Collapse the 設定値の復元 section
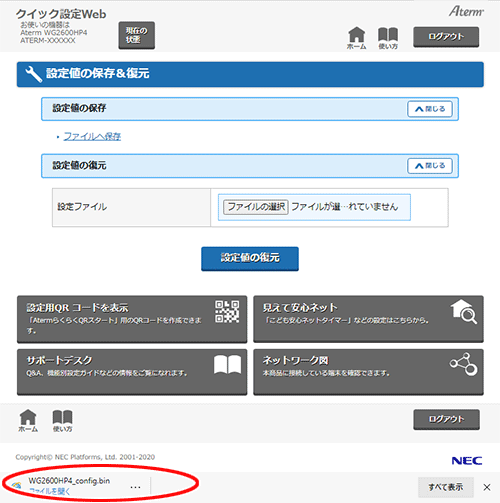Viewport: 500px width, 503px height. point(430,166)
